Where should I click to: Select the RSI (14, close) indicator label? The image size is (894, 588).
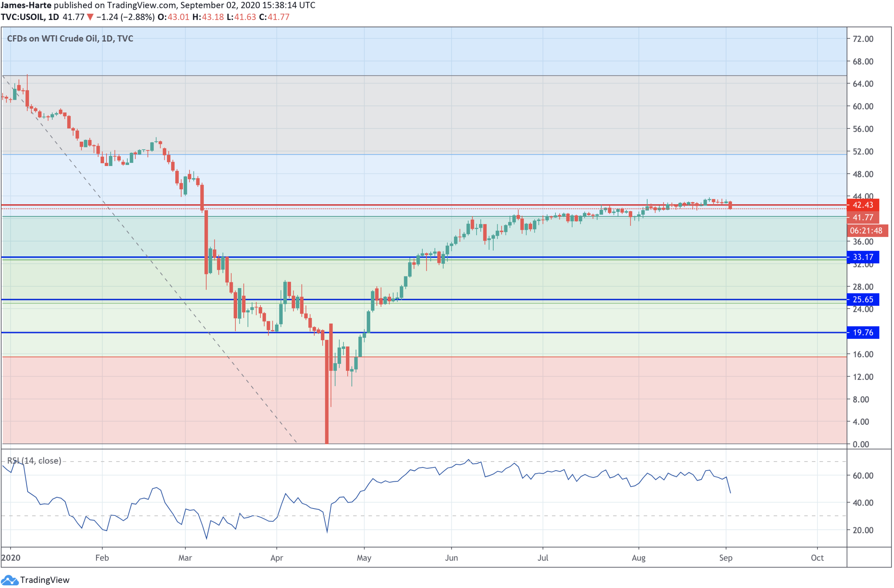tap(34, 461)
